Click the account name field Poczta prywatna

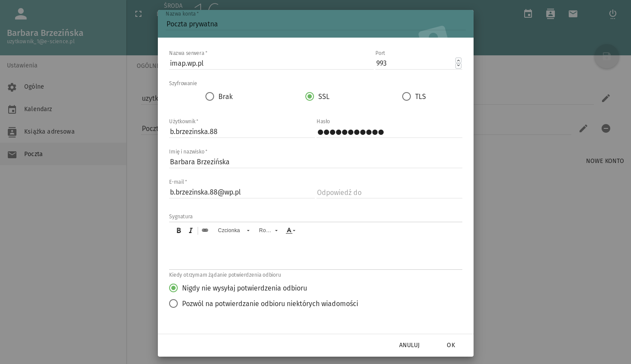point(316,24)
